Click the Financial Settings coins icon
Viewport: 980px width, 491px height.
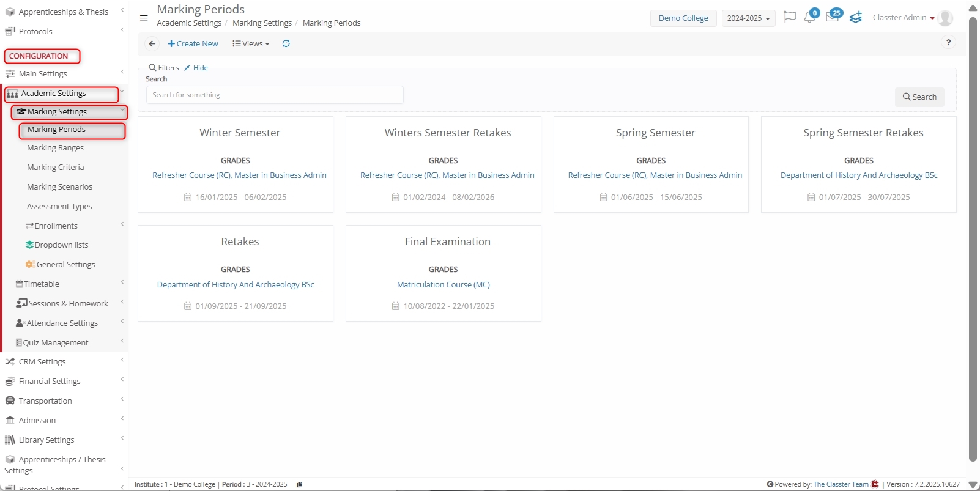tap(10, 382)
